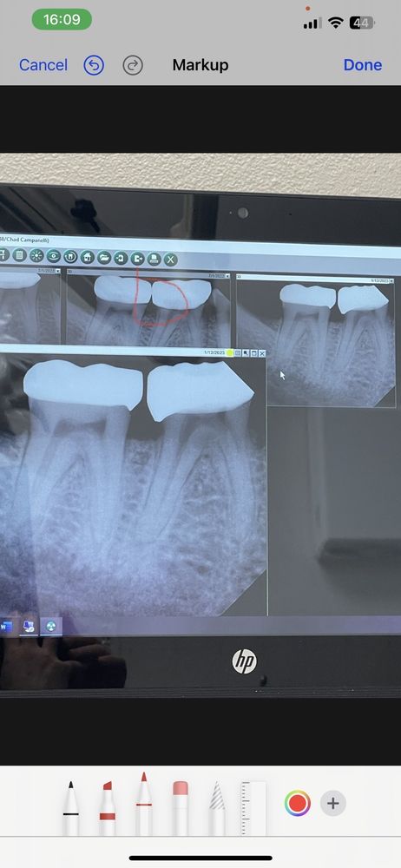Click the radiation icon in photographed taskbar
Viewport: 401px width, 868px height.
51,627
